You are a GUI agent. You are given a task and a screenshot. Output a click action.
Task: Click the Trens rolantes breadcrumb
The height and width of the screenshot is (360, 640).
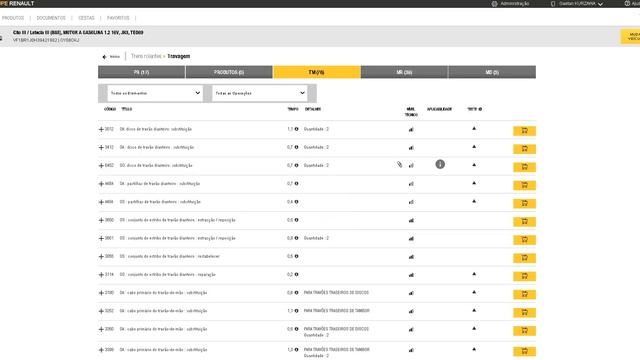(146, 56)
